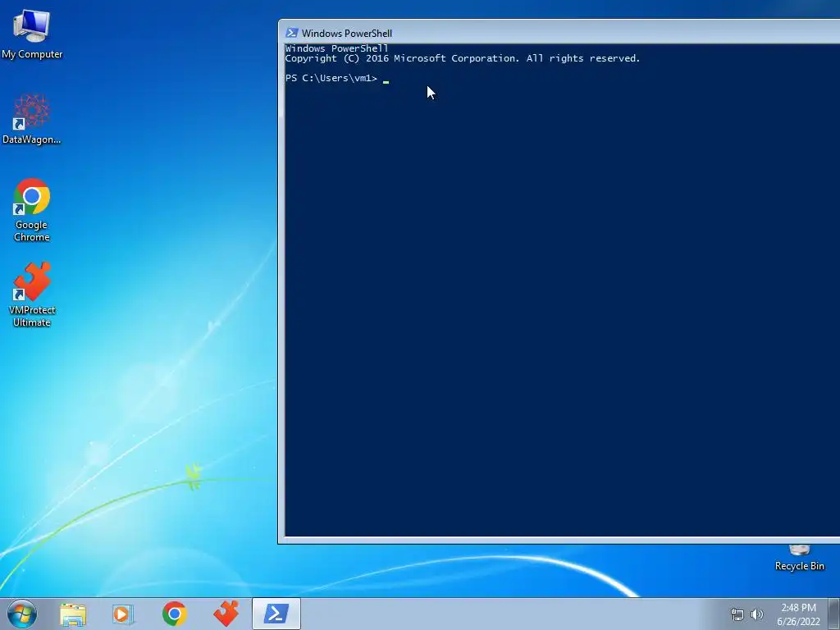Open the Recycle Bin on desktop
840x630 pixels.
tap(799, 559)
